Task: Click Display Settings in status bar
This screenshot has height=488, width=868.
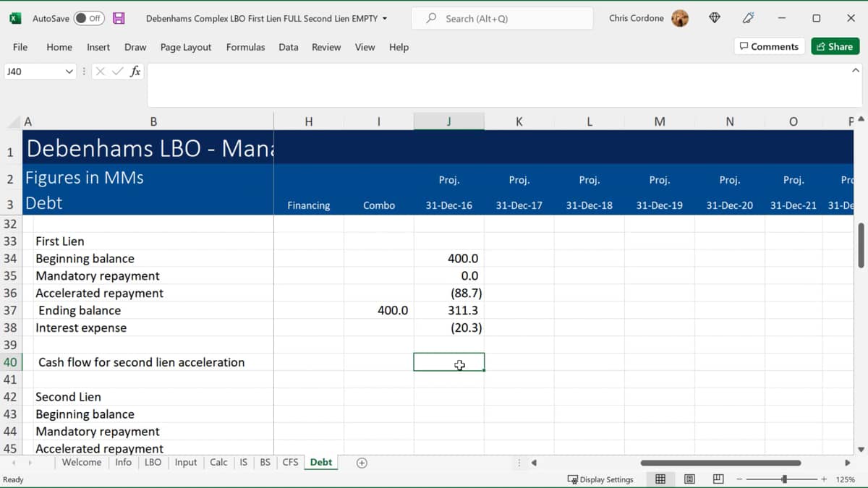Action: pos(600,479)
